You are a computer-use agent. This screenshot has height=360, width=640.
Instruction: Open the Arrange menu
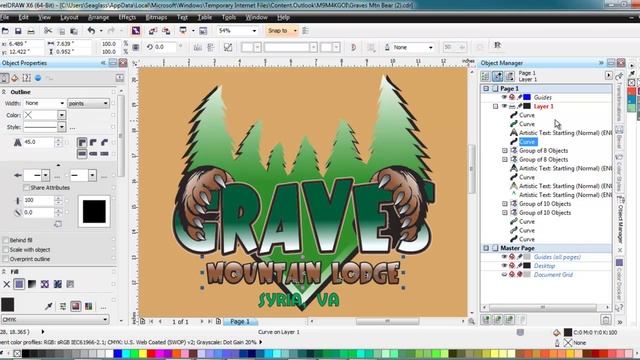[x=98, y=18]
